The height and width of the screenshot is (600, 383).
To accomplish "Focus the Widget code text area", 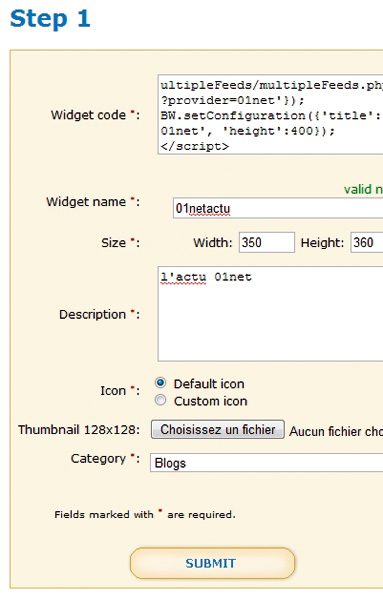I will click(x=270, y=115).
